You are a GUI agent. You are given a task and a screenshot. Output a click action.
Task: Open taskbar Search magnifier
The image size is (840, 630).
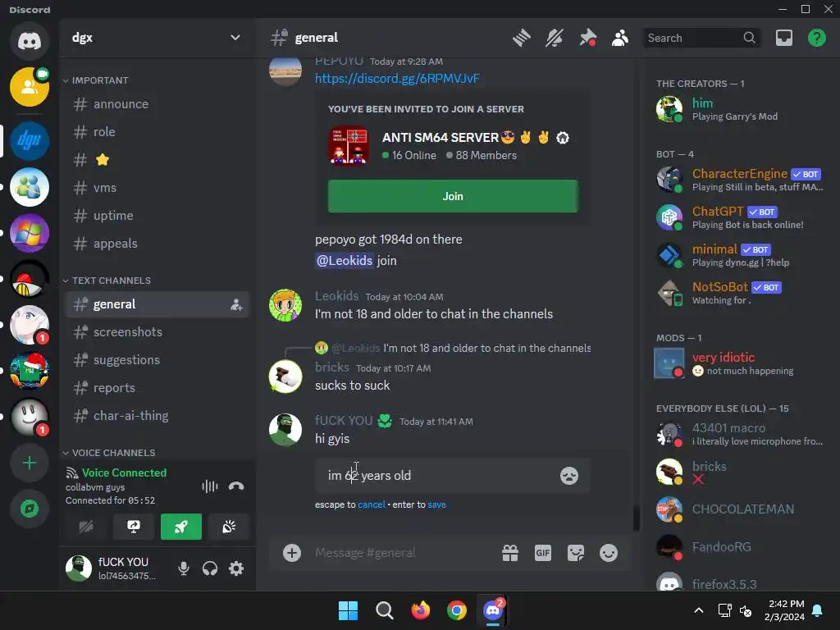tap(384, 610)
